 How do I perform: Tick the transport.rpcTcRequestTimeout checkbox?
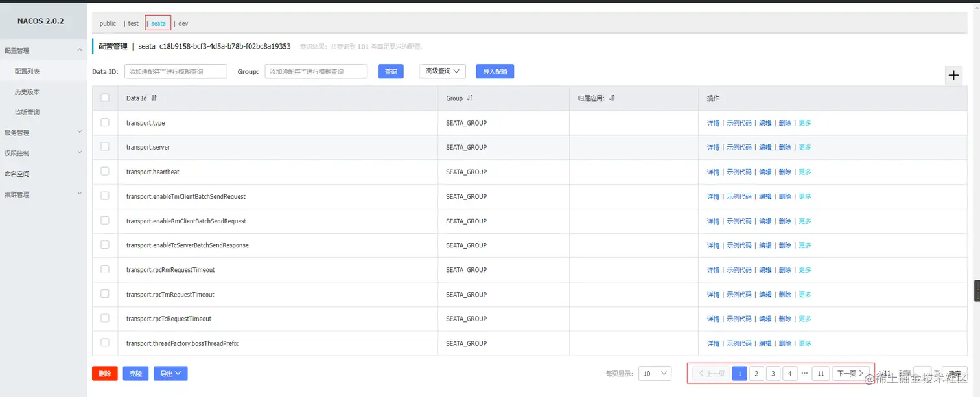[105, 318]
